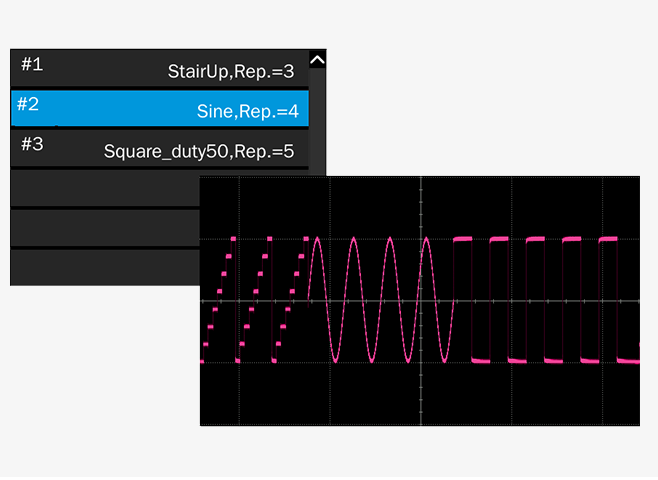Select the #3 Square_duty50 sequence row
Screen dimensions: 658x480
(160, 148)
